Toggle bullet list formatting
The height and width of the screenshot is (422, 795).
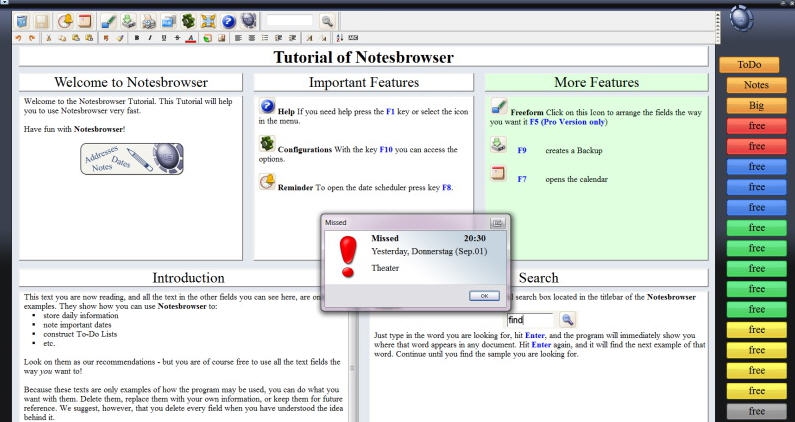coord(265,38)
